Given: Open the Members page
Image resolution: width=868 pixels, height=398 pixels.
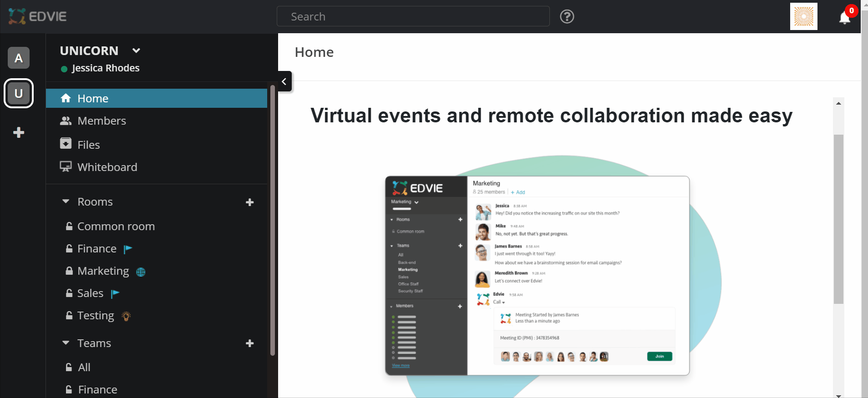Looking at the screenshot, I should click(x=102, y=121).
